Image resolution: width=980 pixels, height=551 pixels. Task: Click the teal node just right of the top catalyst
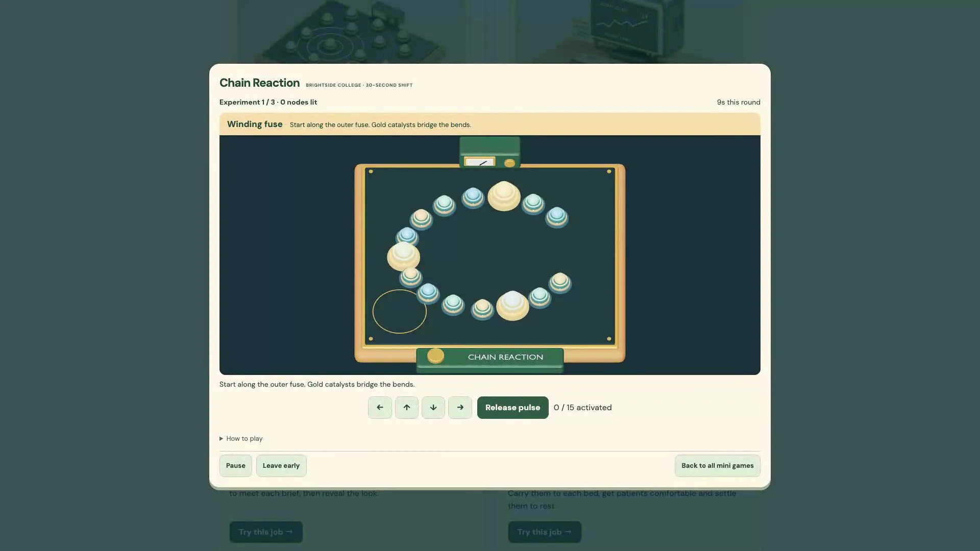533,204
